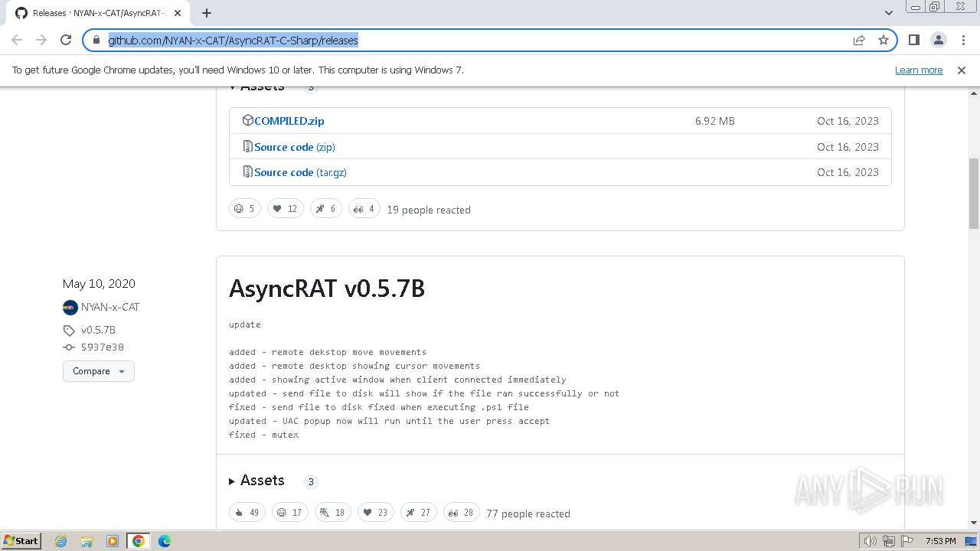Download Source code (tar.gz)
Image resolution: width=980 pixels, height=551 pixels.
300,172
